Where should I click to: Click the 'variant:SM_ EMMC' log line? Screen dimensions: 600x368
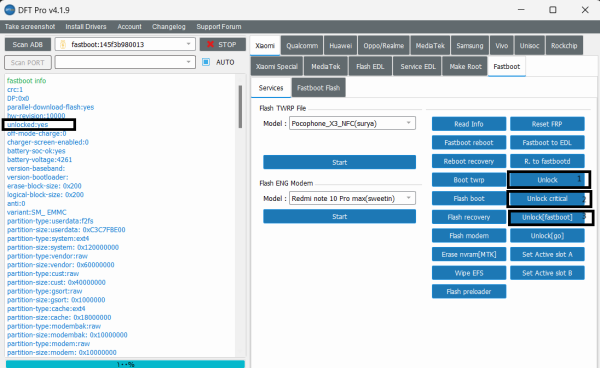37,212
